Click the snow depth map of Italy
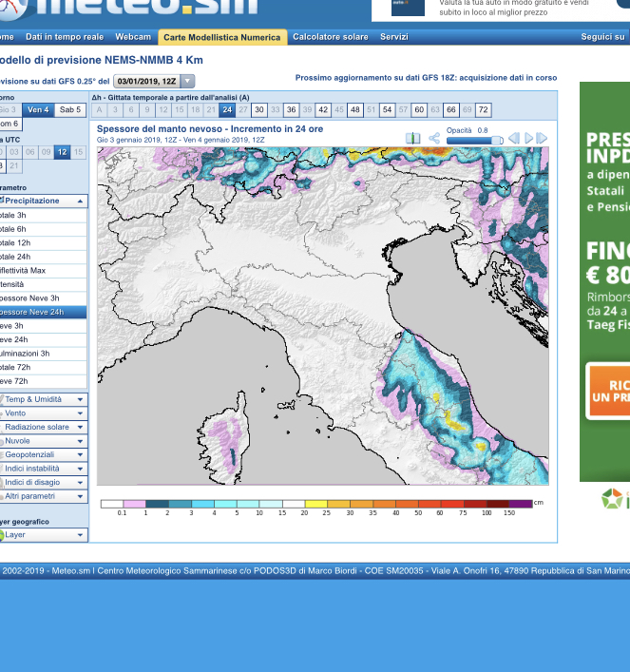Image resolution: width=630 pixels, height=672 pixels. point(323,316)
